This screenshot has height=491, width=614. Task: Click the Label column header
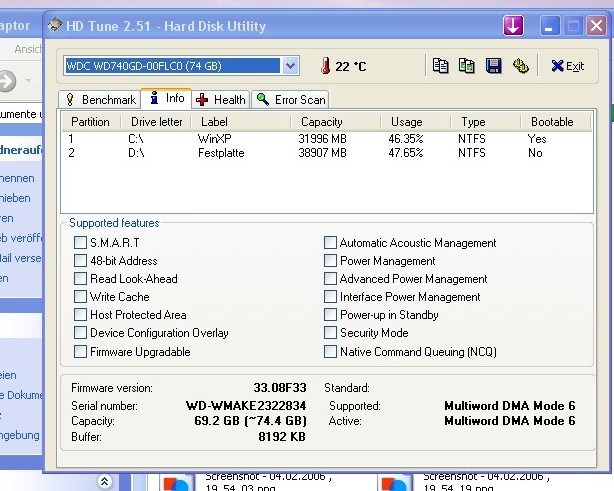(240, 122)
